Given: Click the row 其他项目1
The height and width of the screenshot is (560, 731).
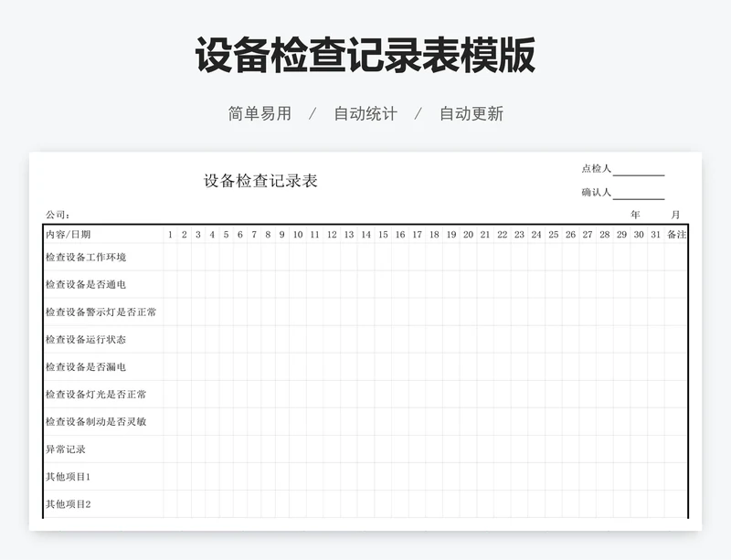Looking at the screenshot, I should 365,477.
